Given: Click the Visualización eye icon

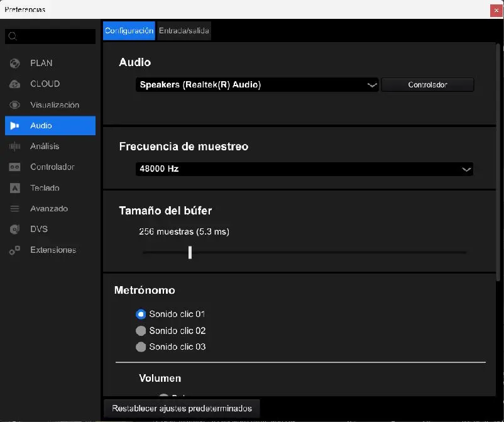Looking at the screenshot, I should (x=14, y=105).
